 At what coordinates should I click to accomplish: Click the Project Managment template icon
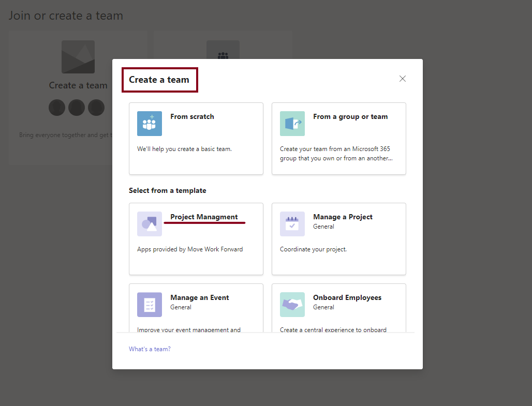149,223
